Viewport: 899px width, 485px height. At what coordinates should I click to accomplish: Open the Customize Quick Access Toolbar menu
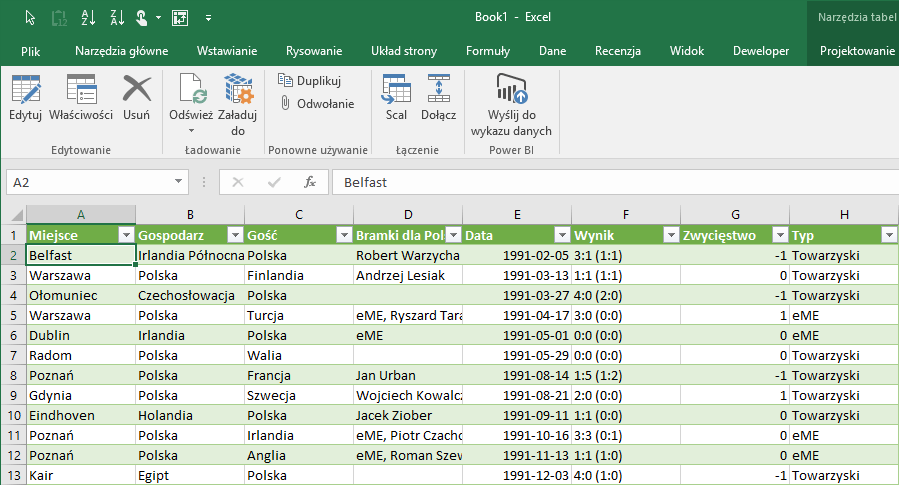coord(208,18)
